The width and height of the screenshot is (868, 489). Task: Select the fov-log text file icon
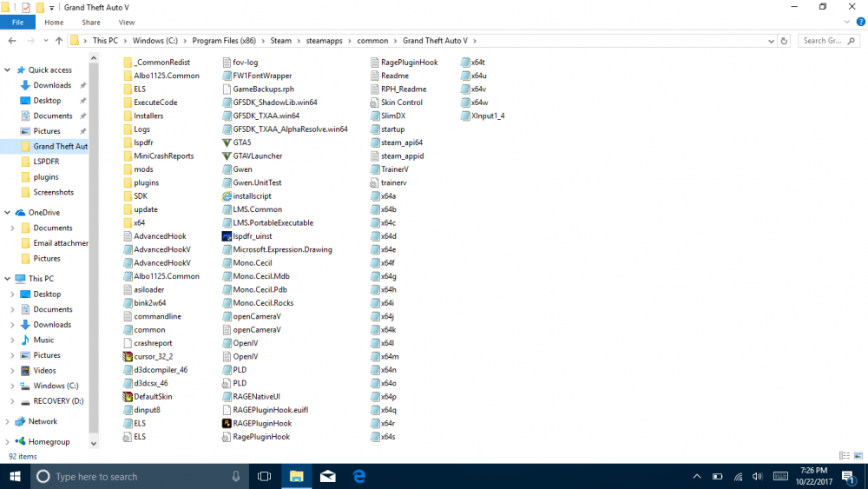(x=227, y=62)
